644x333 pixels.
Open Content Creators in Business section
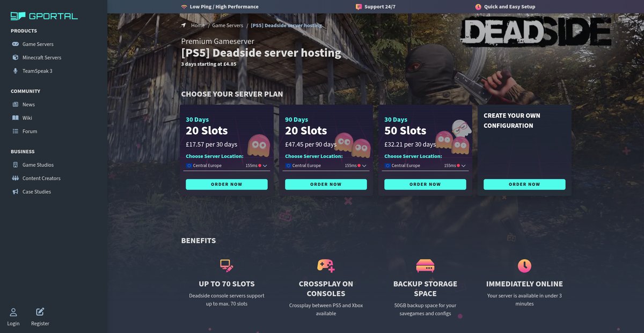pyautogui.click(x=41, y=178)
